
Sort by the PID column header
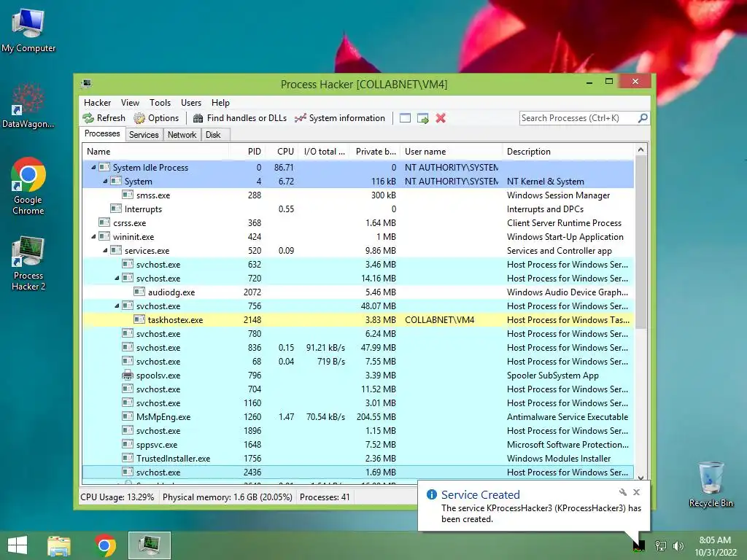click(247, 152)
